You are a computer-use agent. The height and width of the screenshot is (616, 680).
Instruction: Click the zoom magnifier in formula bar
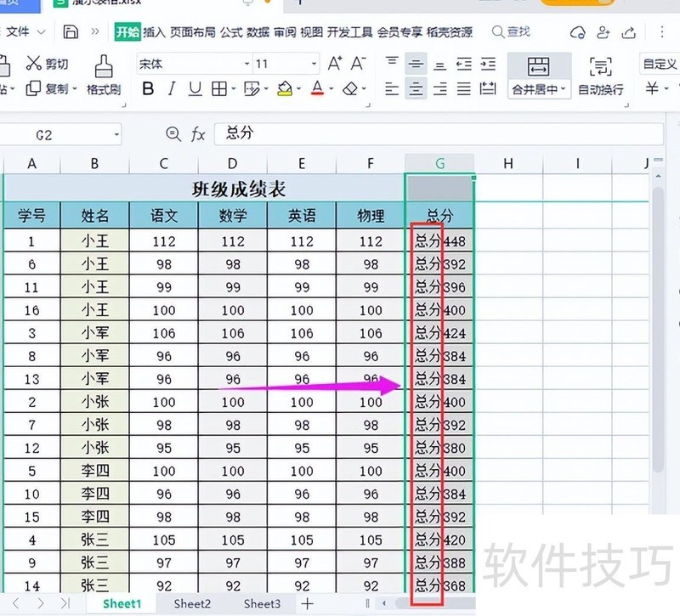pyautogui.click(x=173, y=134)
